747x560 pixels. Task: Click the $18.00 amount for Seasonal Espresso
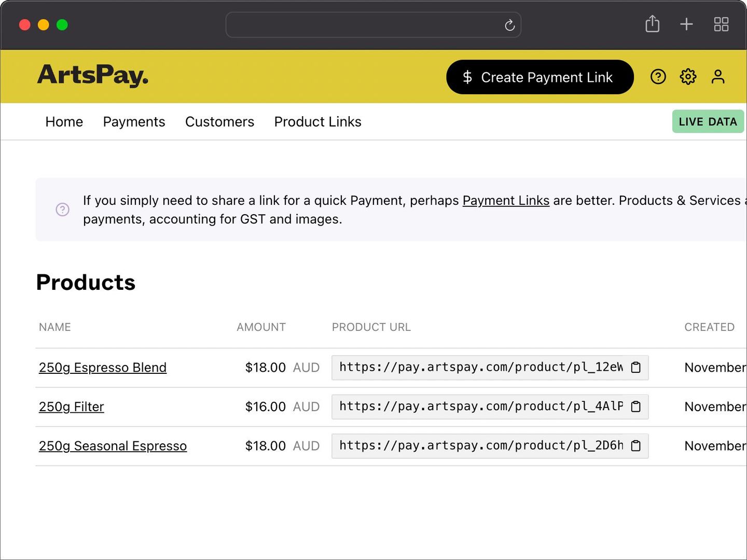(x=266, y=446)
